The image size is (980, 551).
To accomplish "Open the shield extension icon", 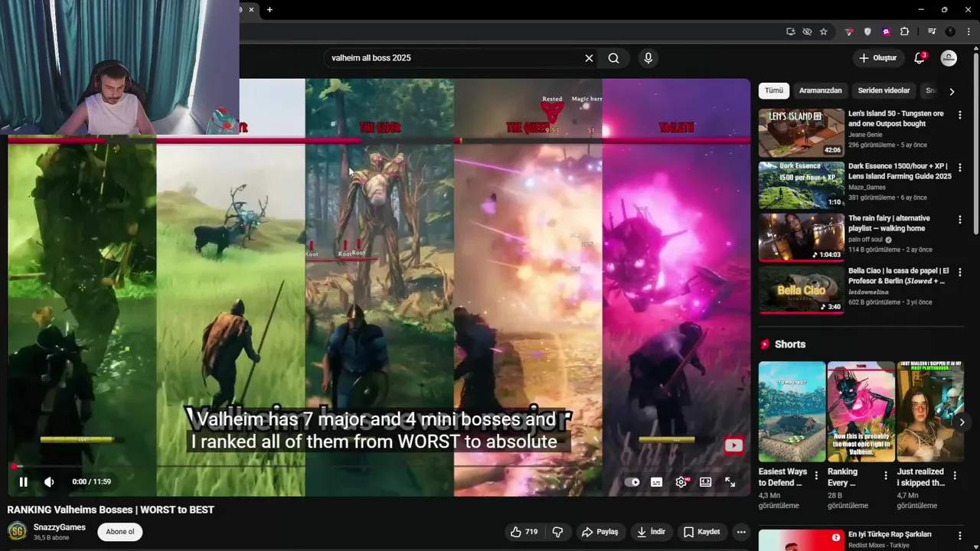I will pyautogui.click(x=867, y=31).
